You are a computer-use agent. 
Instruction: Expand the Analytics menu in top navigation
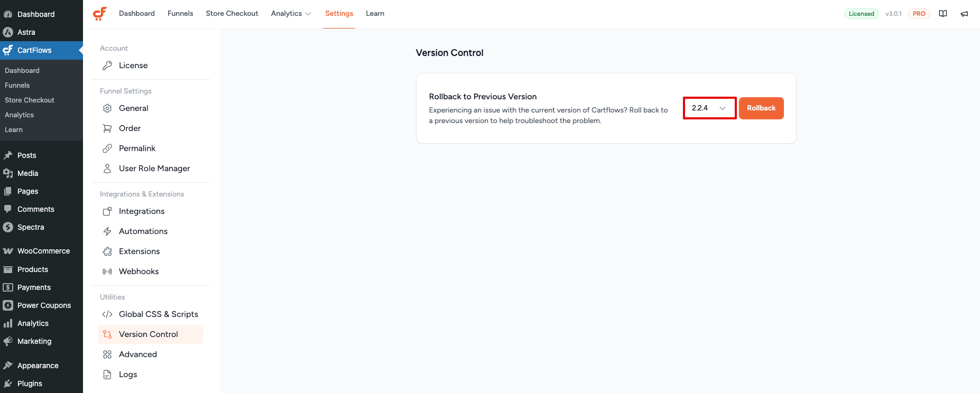[x=291, y=14]
